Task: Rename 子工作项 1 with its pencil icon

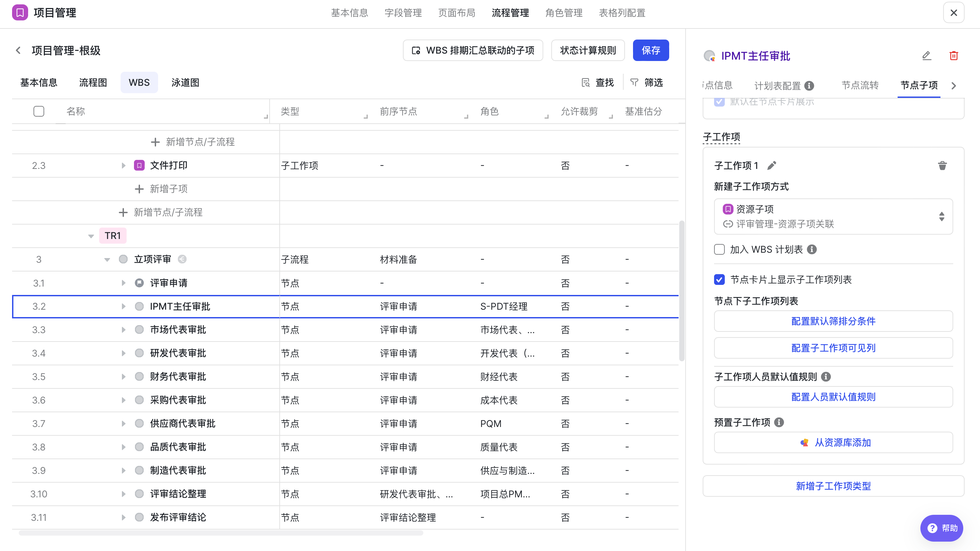Action: click(x=772, y=166)
